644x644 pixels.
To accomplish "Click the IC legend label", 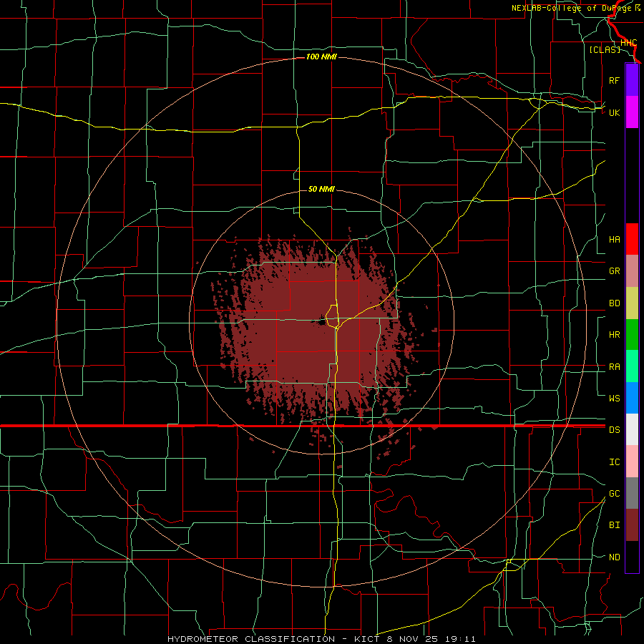I will (614, 462).
